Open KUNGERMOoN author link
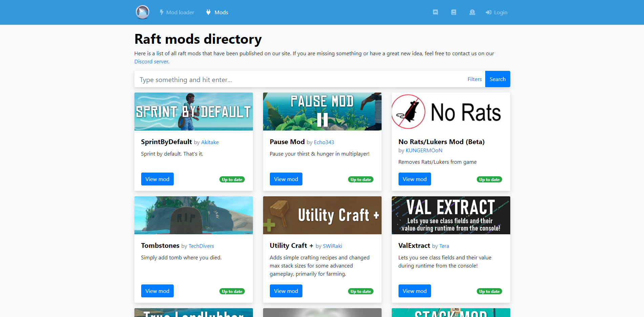The width and height of the screenshot is (644, 317). 424,151
